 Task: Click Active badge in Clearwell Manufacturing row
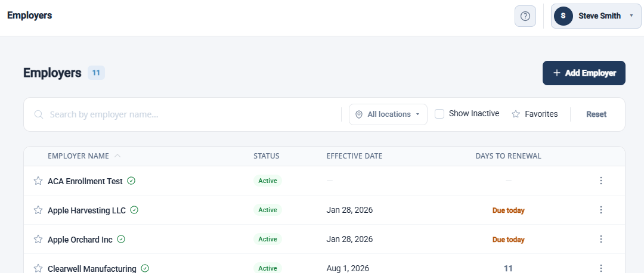click(268, 268)
